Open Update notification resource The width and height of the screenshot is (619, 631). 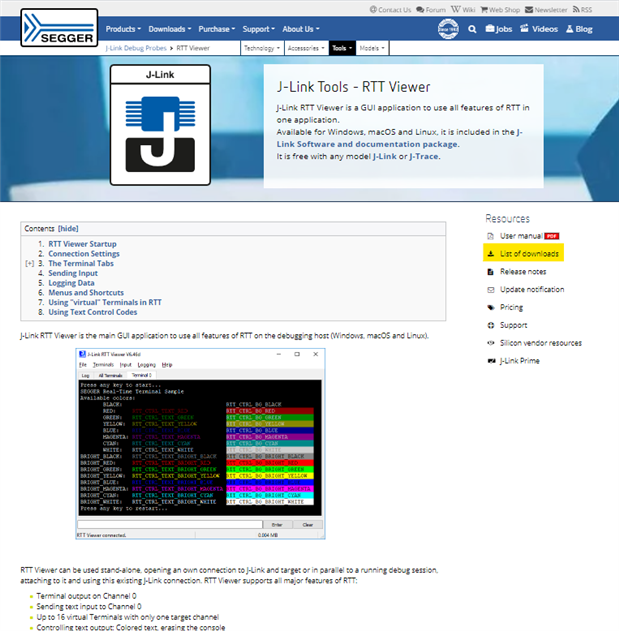click(532, 289)
